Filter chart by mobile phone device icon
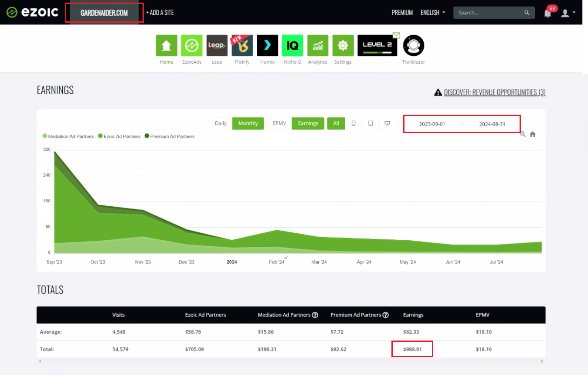The image size is (588, 375). [x=353, y=123]
